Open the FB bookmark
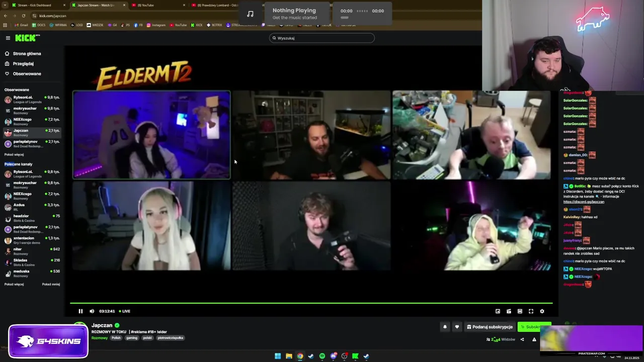The height and width of the screenshot is (362, 644). click(x=138, y=25)
